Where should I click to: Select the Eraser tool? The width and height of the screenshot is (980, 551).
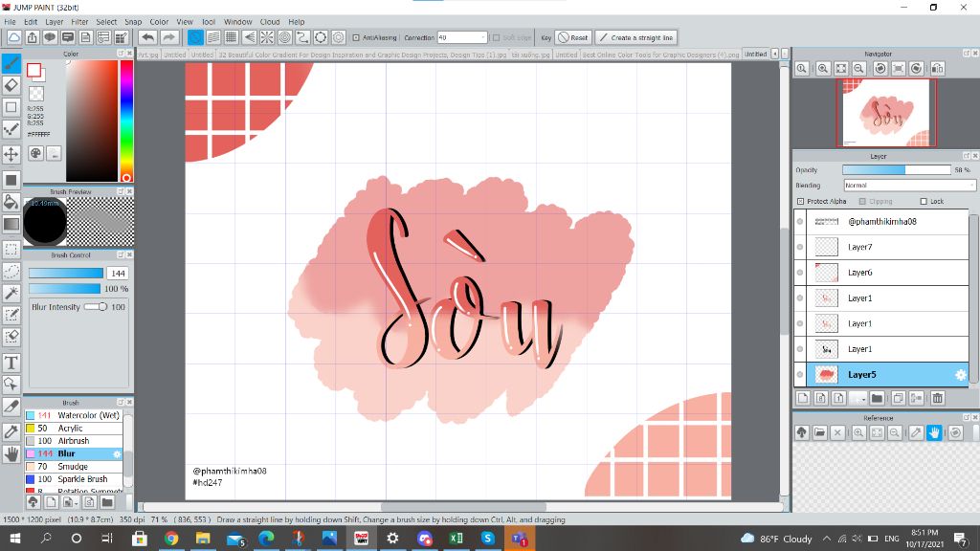point(11,85)
